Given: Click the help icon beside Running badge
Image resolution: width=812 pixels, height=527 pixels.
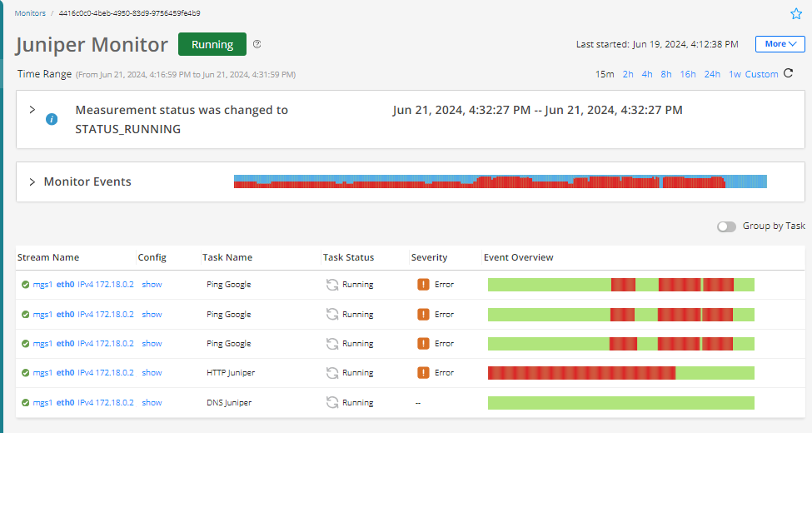Looking at the screenshot, I should (x=257, y=44).
